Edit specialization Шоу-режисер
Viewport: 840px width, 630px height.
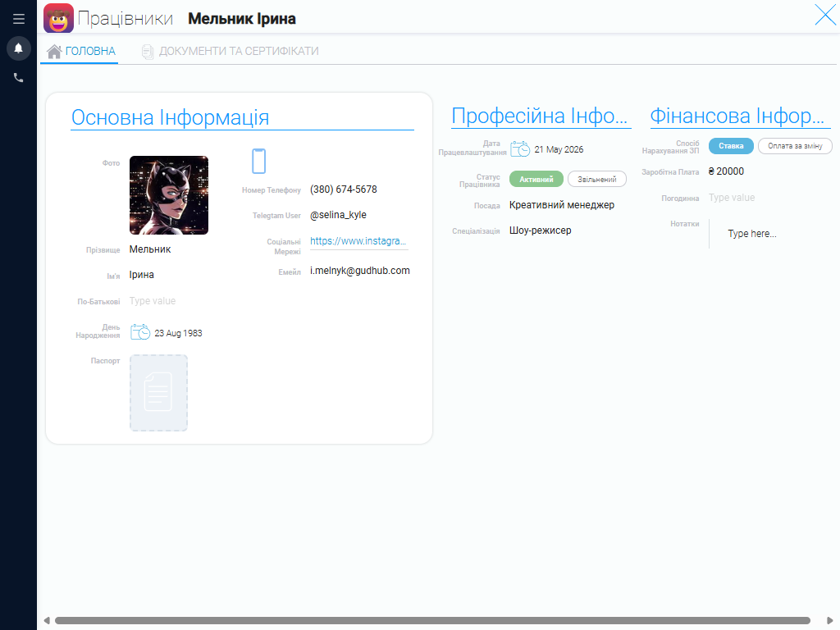coord(540,231)
